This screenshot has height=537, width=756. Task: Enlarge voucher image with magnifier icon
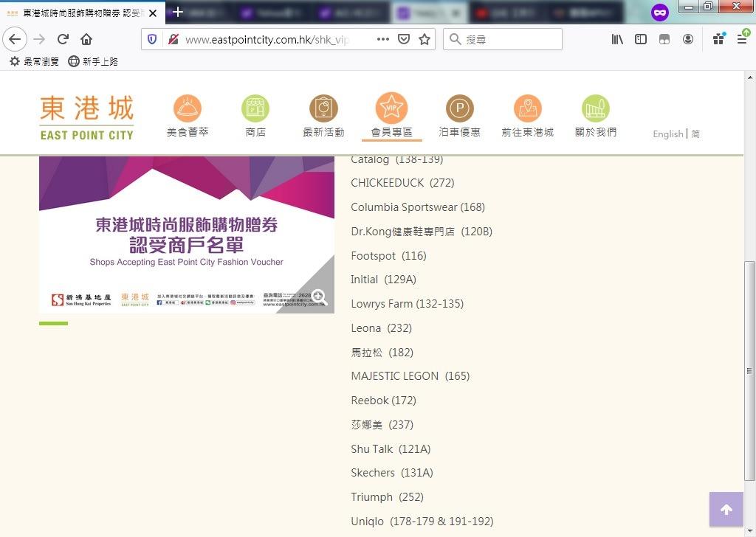click(x=319, y=297)
